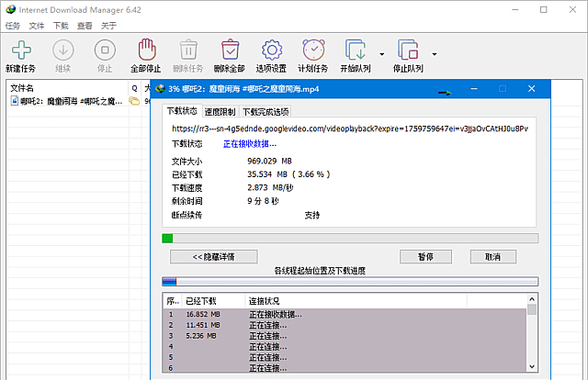This screenshot has height=380, width=588.
Task: Open the 文件 menu
Action: tap(37, 26)
